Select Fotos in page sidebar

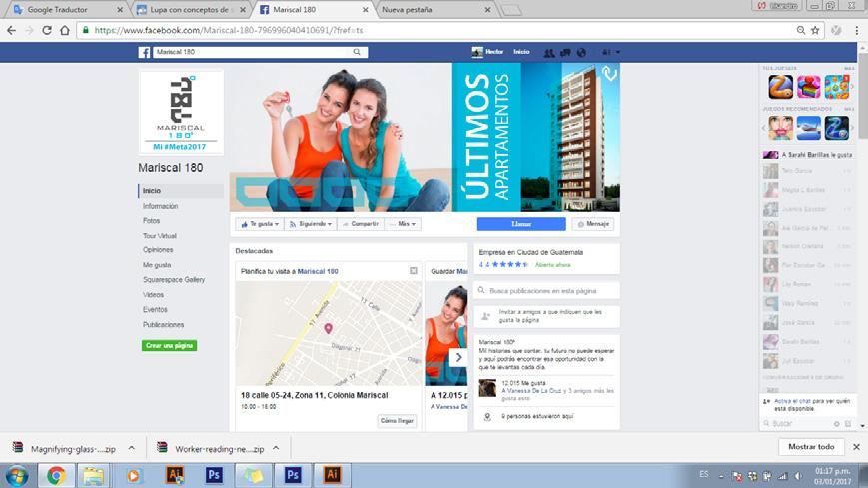(151, 221)
